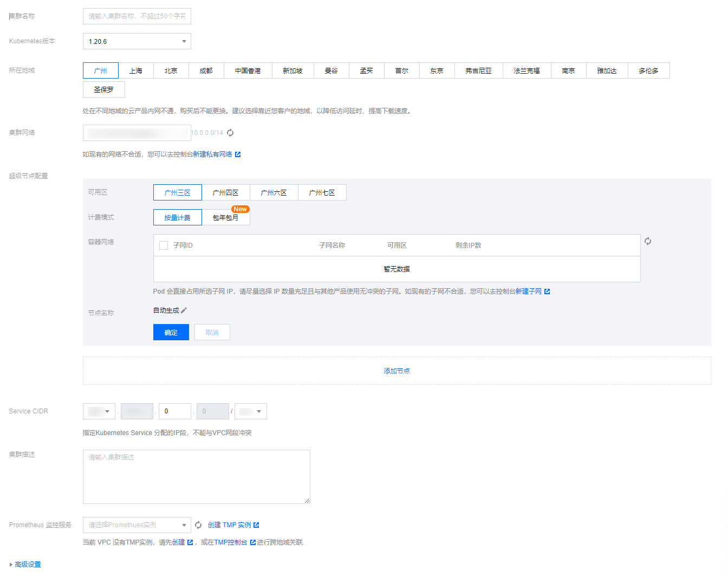Select availability zone 广州四区
Viewport: 728px width, 576px height.
(x=225, y=192)
